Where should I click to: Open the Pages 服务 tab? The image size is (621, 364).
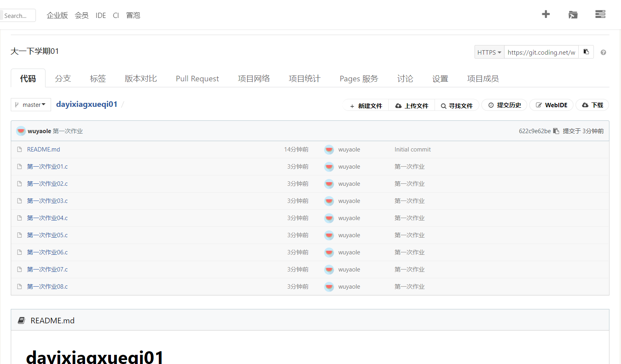click(x=359, y=79)
